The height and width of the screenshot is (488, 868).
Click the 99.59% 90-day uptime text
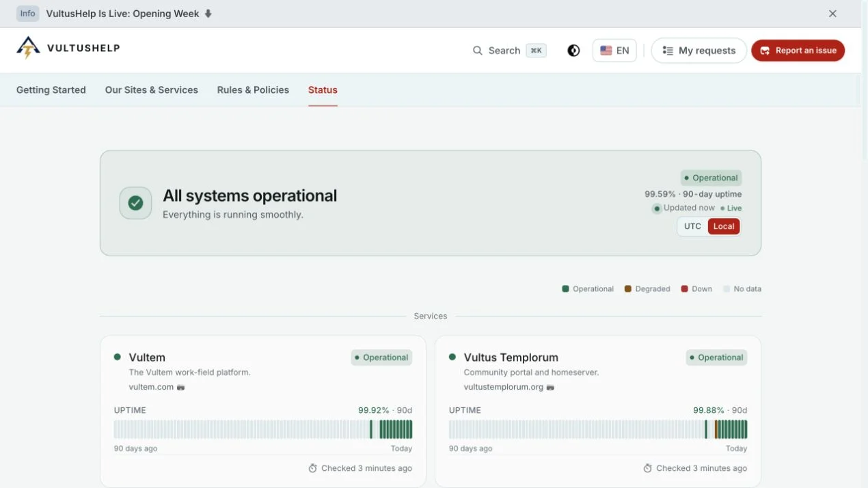[693, 194]
